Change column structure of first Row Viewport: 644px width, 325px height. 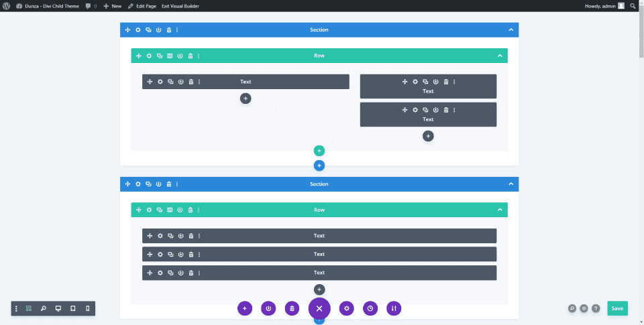170,56
